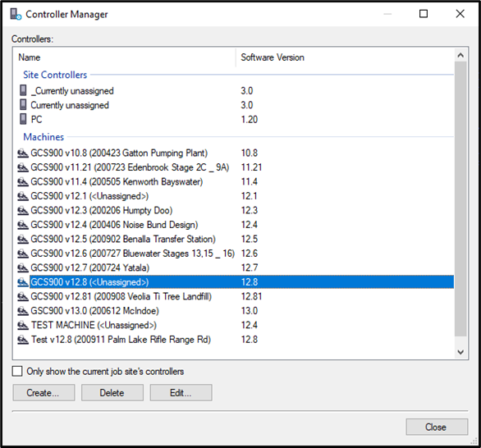Click the machine icon for GSC900 v13.0 McIndoe
Screen dimensions: 481x448
(23, 311)
